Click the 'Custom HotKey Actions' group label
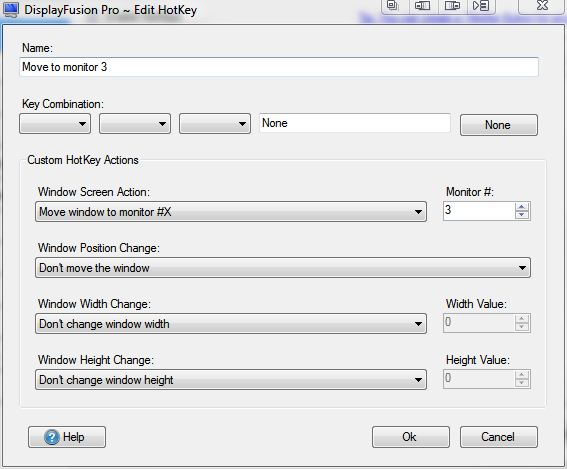 click(x=83, y=160)
